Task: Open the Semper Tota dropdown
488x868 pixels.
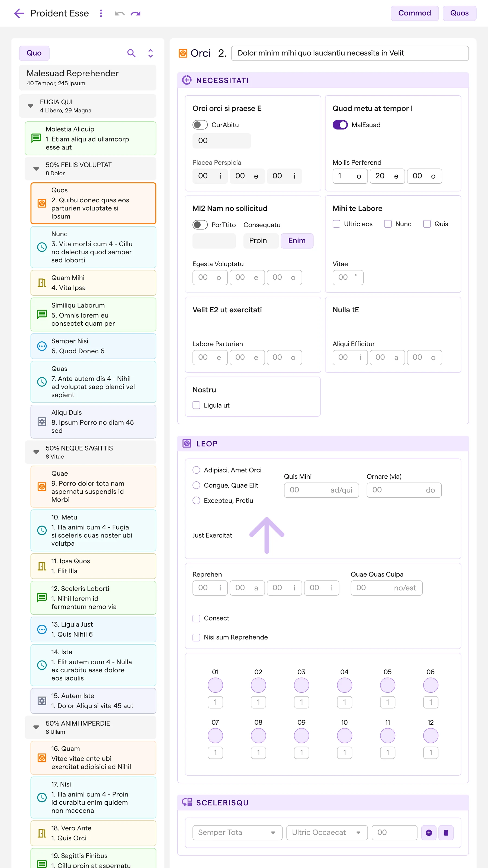Action: click(x=237, y=833)
